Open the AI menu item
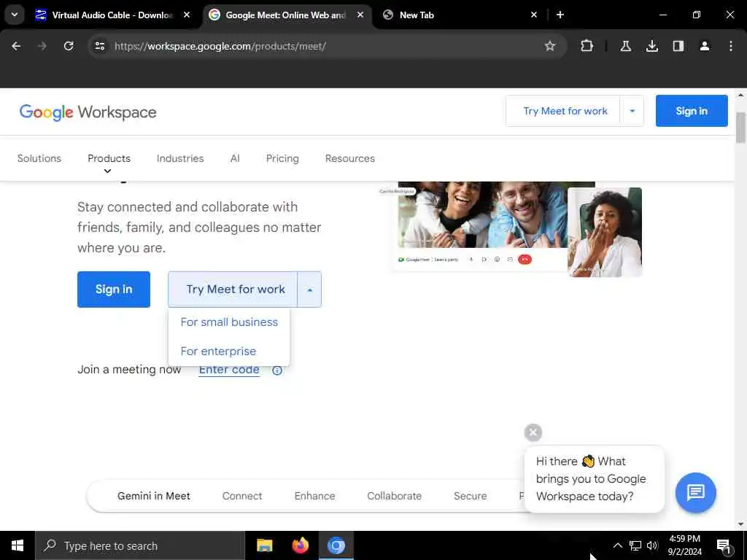747x560 pixels. [x=235, y=158]
